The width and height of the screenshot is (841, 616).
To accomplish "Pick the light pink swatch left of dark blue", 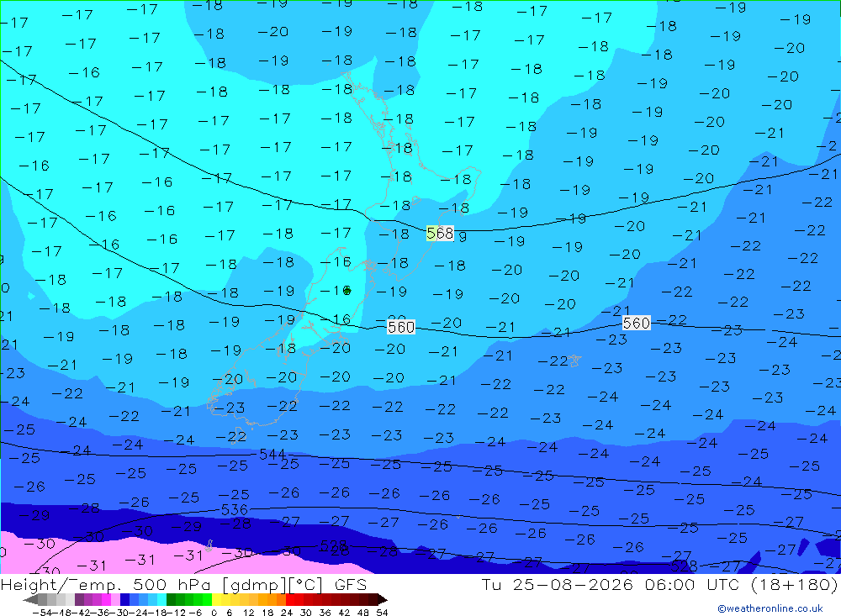I will pos(115,600).
